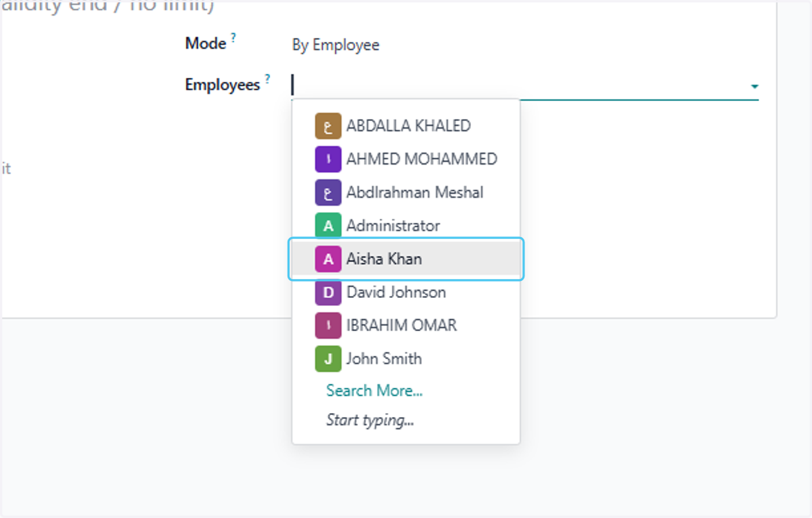812x518 pixels.
Task: Pick Abdlrahman Meshal from employee list
Action: 406,192
